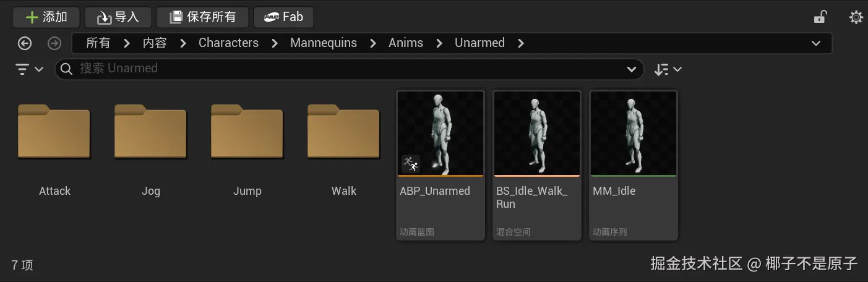
Task: Click the animation blueprint badge on ABP_Unarmed
Action: point(410,164)
